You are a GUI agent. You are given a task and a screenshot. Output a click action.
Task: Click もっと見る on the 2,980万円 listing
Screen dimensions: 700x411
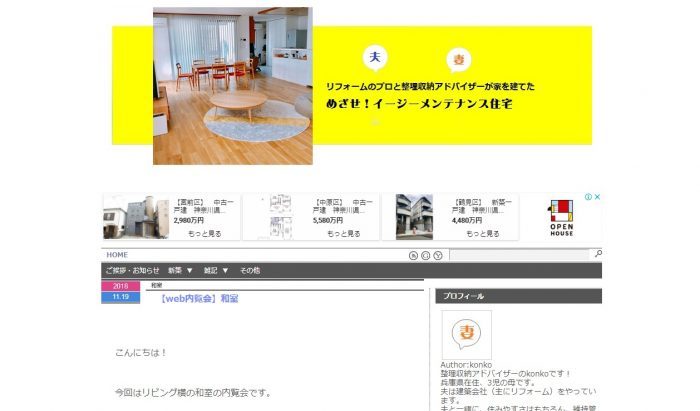204,233
